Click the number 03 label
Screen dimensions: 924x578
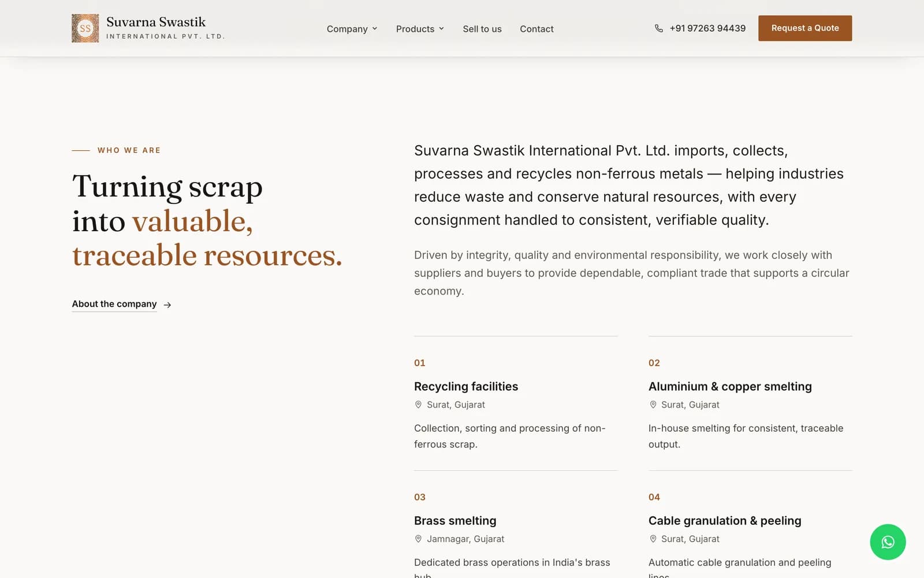(420, 497)
